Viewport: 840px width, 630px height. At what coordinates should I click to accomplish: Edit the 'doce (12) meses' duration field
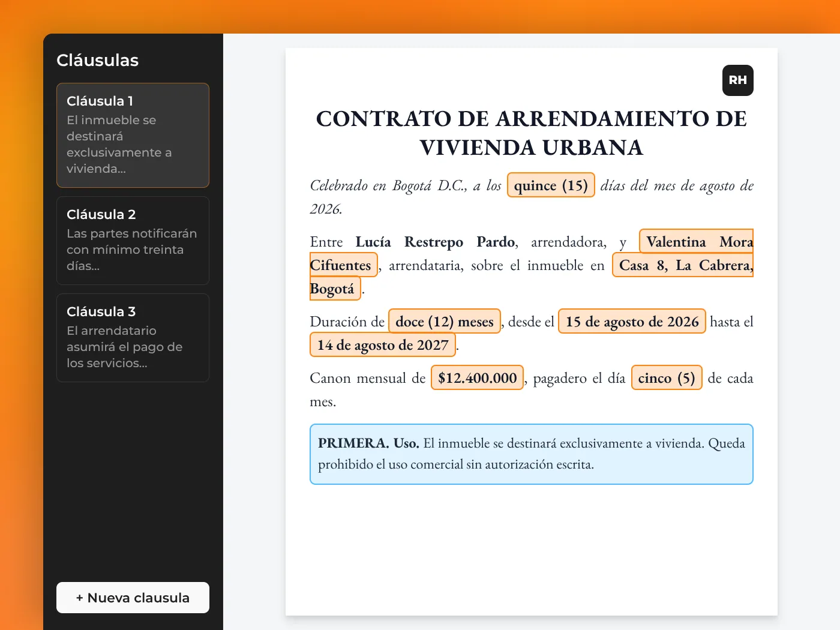pyautogui.click(x=445, y=322)
